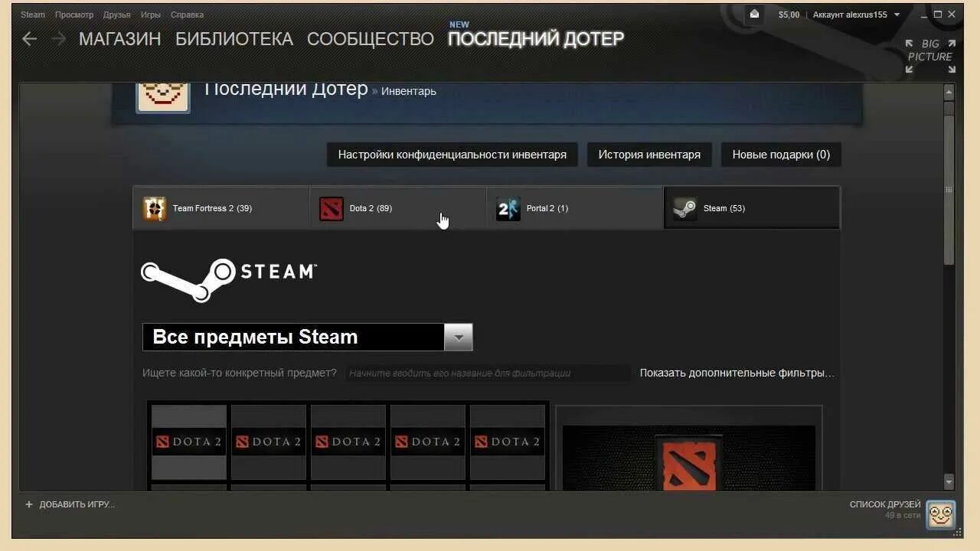The width and height of the screenshot is (980, 551).
Task: Select the fifth Dota 2 inventory item
Action: (x=508, y=442)
